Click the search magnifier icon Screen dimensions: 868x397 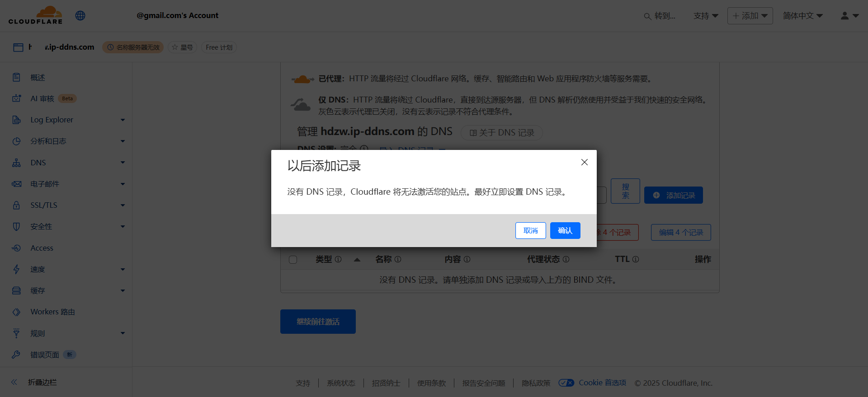647,16
